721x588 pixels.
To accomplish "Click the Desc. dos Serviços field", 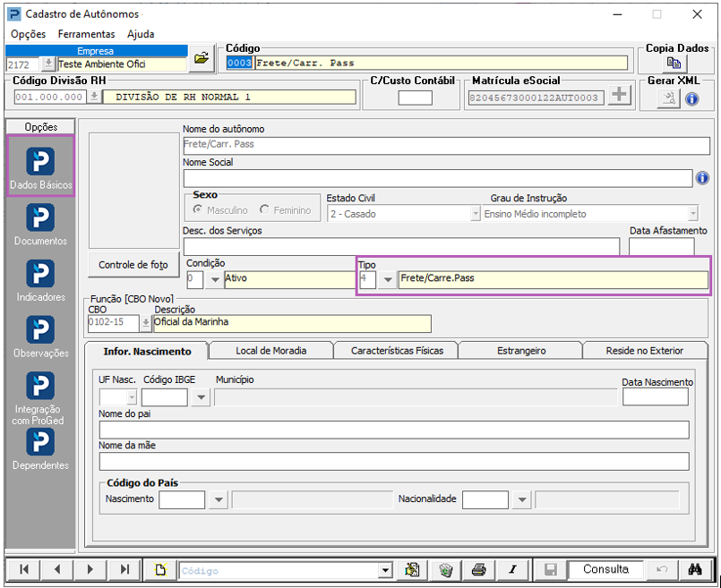I will tap(401, 247).
